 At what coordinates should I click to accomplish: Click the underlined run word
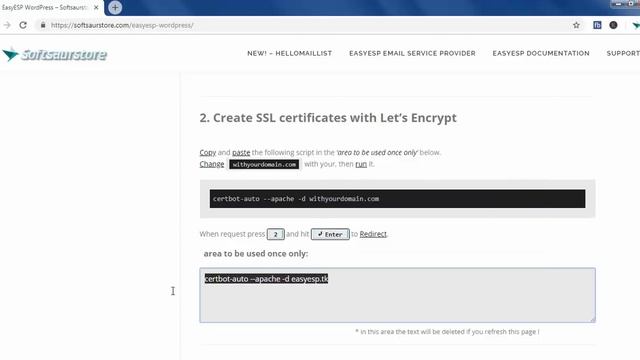(361, 164)
